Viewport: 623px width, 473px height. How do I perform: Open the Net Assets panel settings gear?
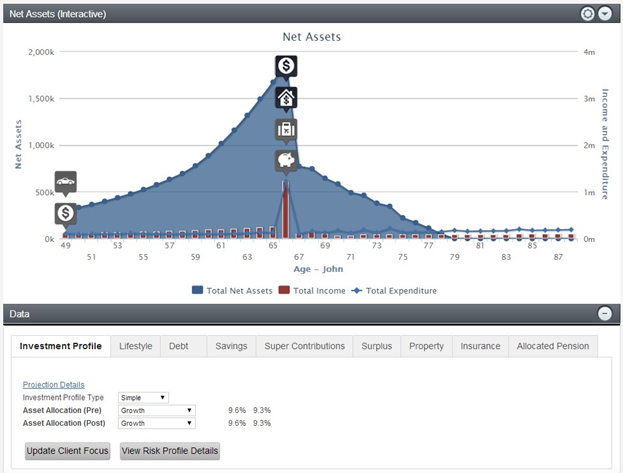[587, 14]
